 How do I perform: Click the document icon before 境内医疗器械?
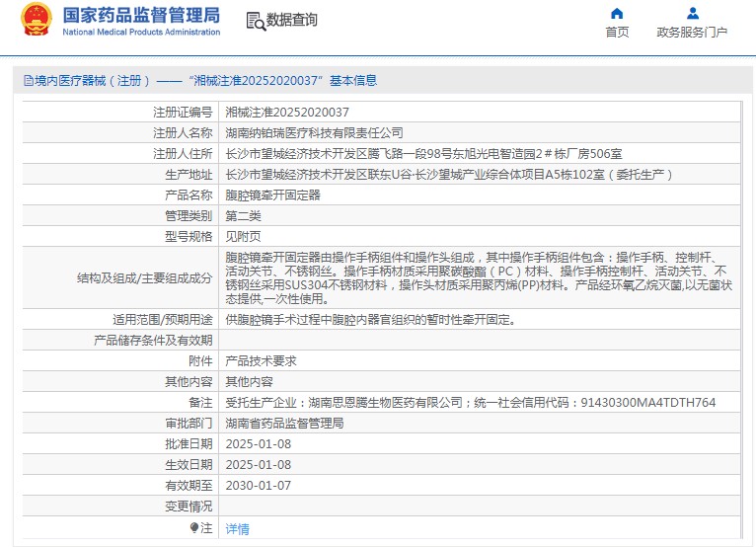tap(29, 81)
